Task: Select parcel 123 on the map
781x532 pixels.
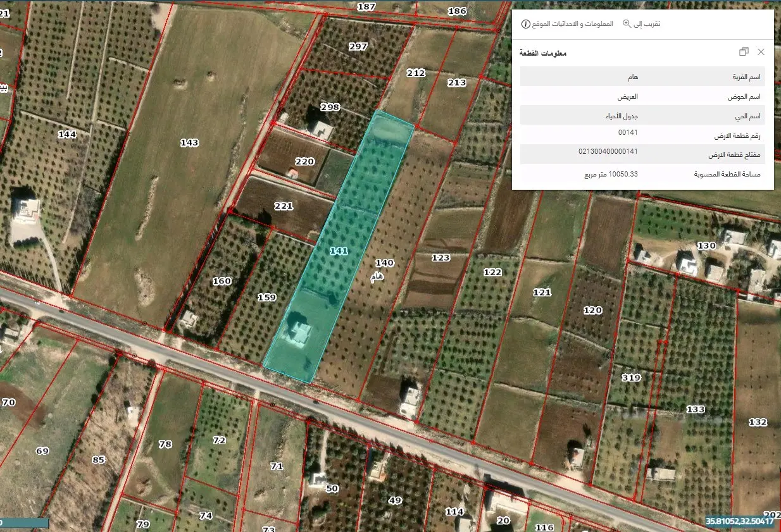Action: pos(440,257)
